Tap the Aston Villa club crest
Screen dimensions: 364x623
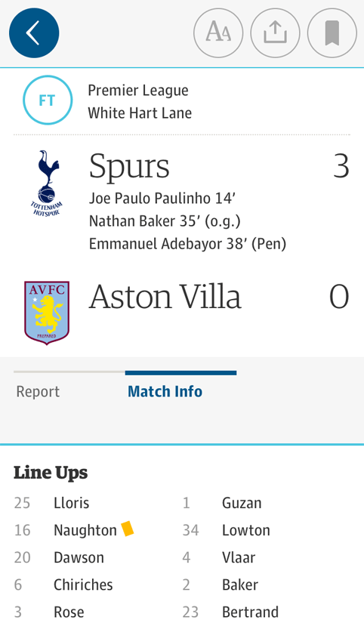(x=47, y=313)
